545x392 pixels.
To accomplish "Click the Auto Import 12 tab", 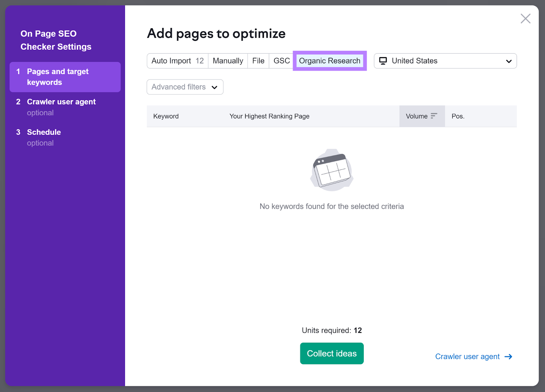I will tap(177, 61).
